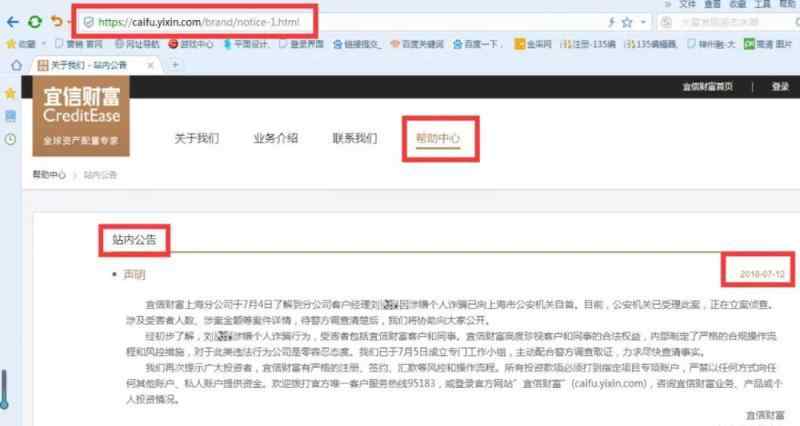Open the 百度关键词 bookmark
The image size is (800, 426).
[417, 44]
